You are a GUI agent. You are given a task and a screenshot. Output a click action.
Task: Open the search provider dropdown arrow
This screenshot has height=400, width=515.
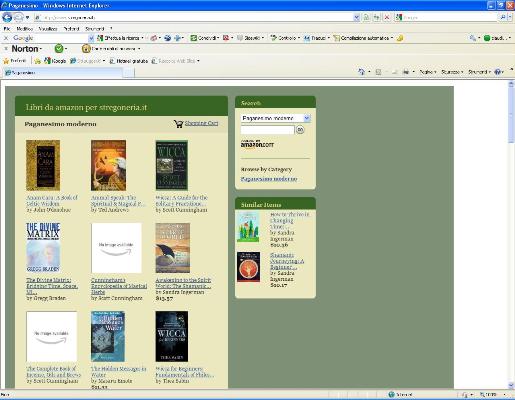(510, 17)
